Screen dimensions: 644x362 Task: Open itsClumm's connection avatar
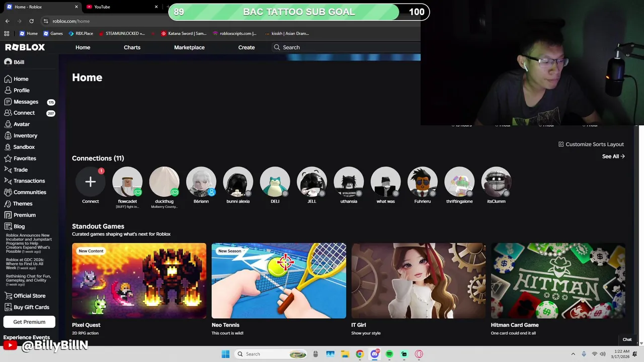coord(496,182)
